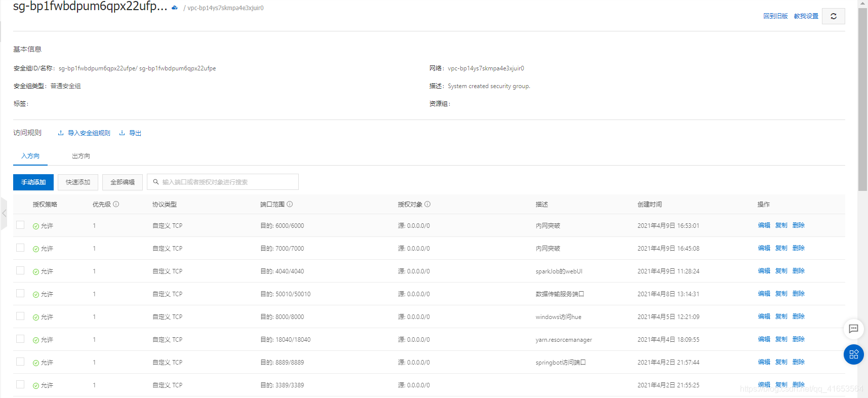Viewport: 868px width, 398px height.
Task: Click the vertical scrollbar thumb on the right
Action: (x=862, y=99)
